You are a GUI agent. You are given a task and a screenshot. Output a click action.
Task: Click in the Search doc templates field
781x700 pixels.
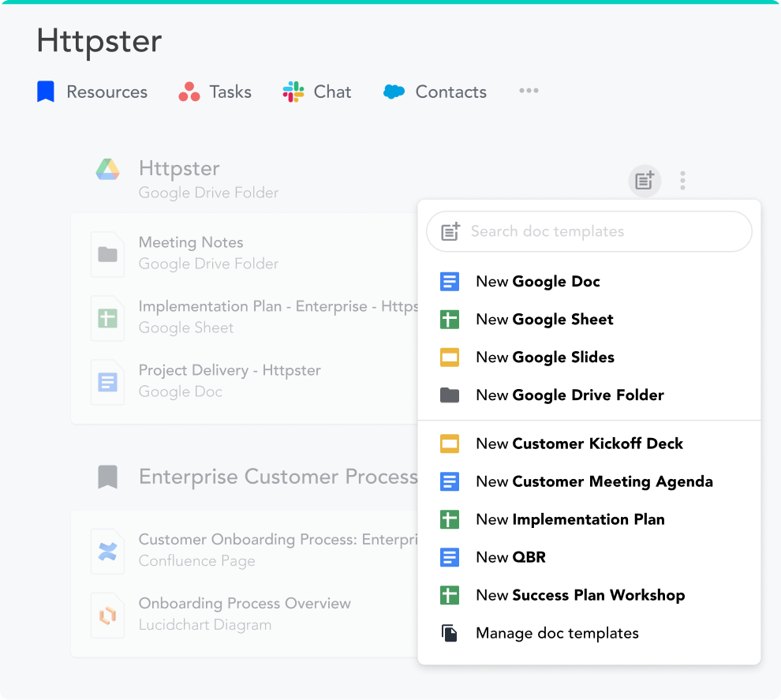pos(589,231)
